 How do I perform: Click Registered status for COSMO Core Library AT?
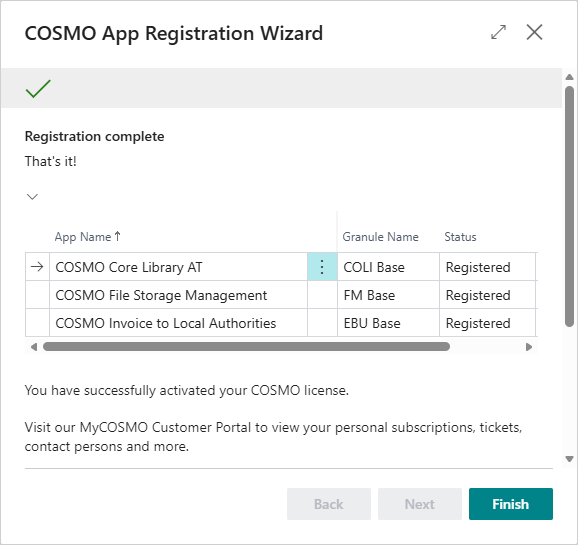point(487,267)
